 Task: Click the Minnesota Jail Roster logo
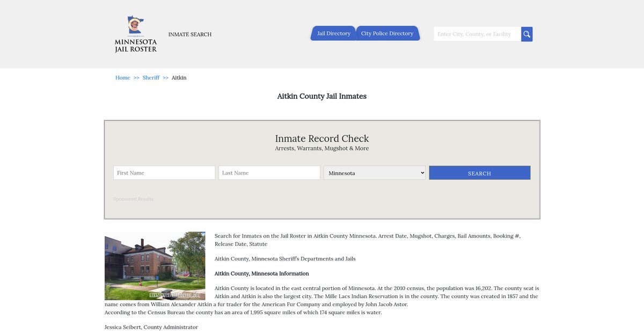[136, 34]
